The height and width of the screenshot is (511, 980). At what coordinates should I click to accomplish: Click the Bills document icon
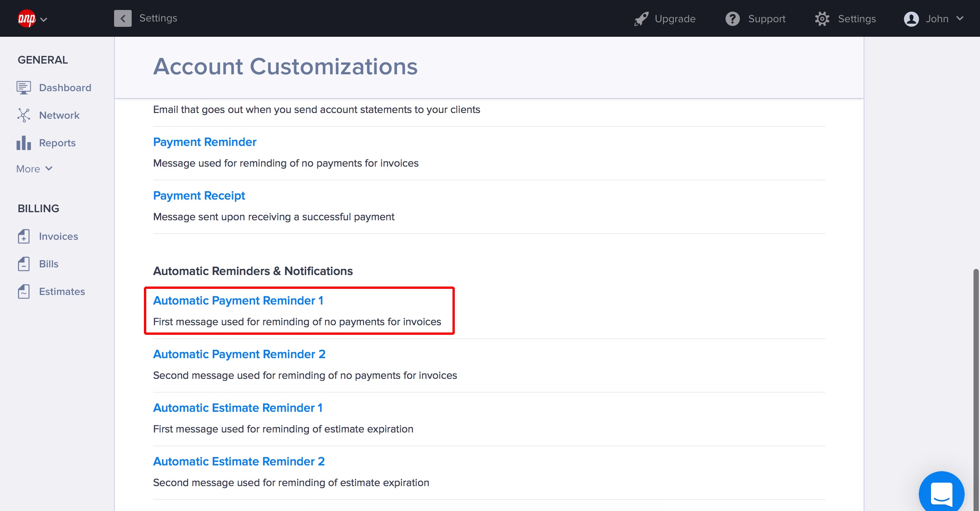[23, 264]
